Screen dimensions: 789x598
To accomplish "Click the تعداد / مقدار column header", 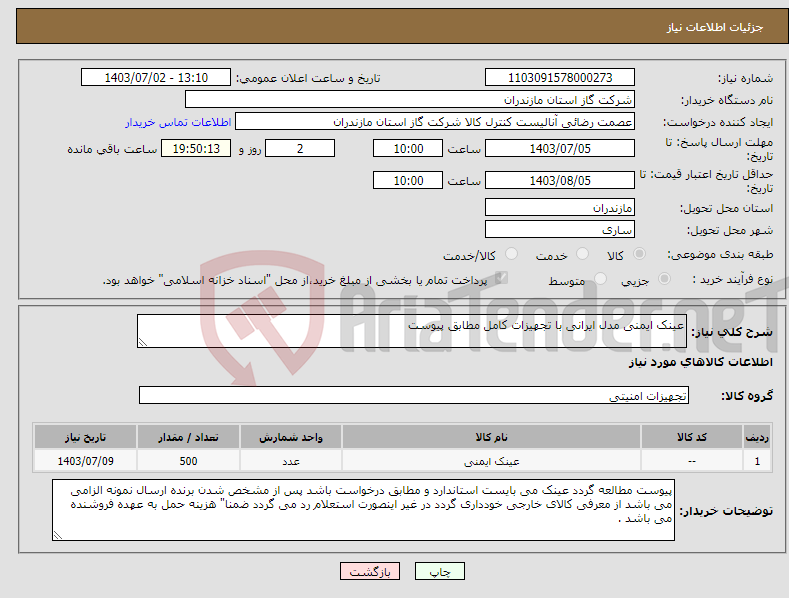I will (188, 437).
